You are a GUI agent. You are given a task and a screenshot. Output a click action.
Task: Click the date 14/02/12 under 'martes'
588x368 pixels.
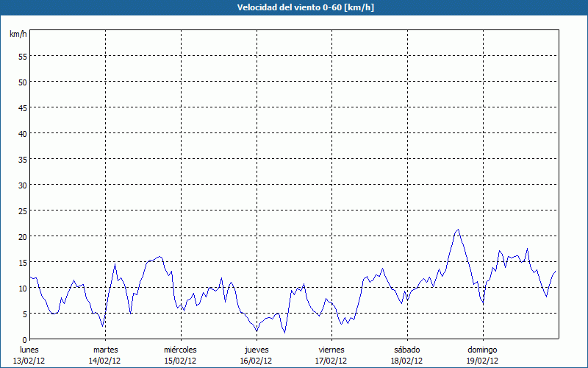[105, 361]
